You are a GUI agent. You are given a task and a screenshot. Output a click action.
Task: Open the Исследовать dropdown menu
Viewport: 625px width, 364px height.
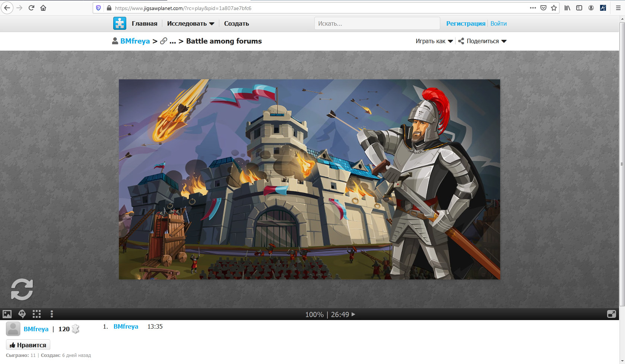[191, 23]
